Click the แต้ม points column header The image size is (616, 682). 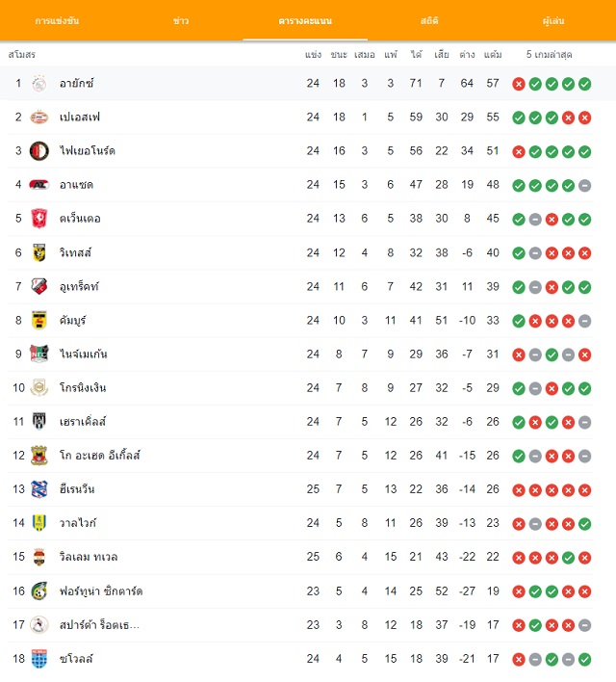coord(493,55)
